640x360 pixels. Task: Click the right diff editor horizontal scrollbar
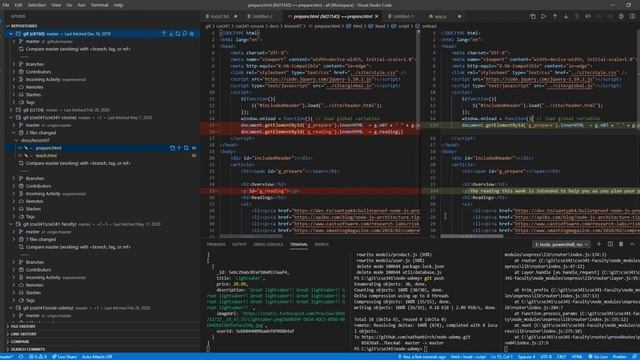(472, 236)
